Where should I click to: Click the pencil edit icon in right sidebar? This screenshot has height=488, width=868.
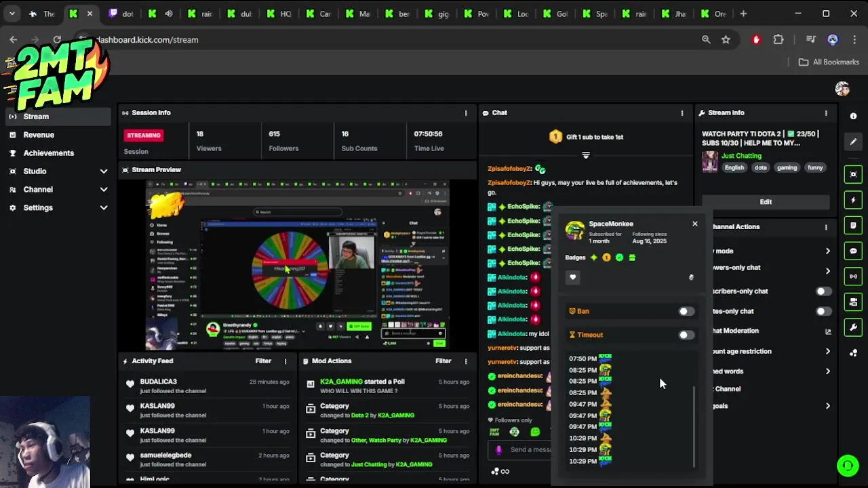point(853,142)
